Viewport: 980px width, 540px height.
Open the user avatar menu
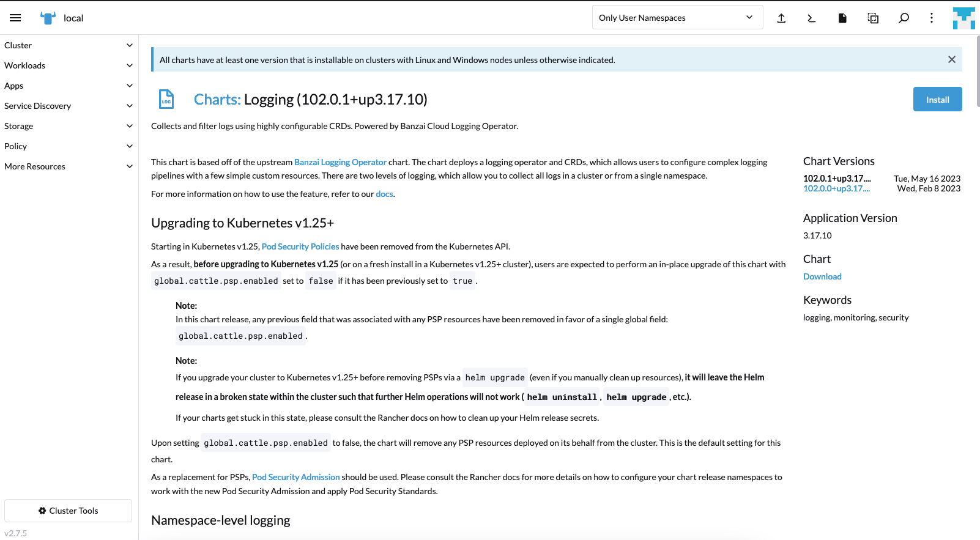(x=963, y=18)
